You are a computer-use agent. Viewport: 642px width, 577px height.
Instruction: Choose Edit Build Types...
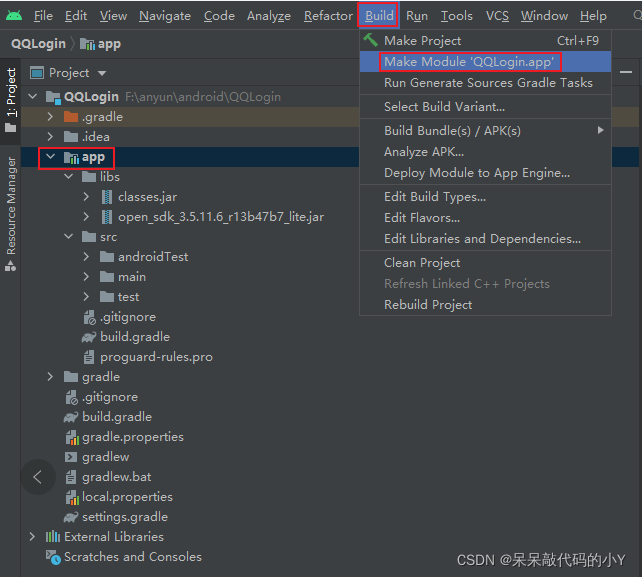click(485, 197)
